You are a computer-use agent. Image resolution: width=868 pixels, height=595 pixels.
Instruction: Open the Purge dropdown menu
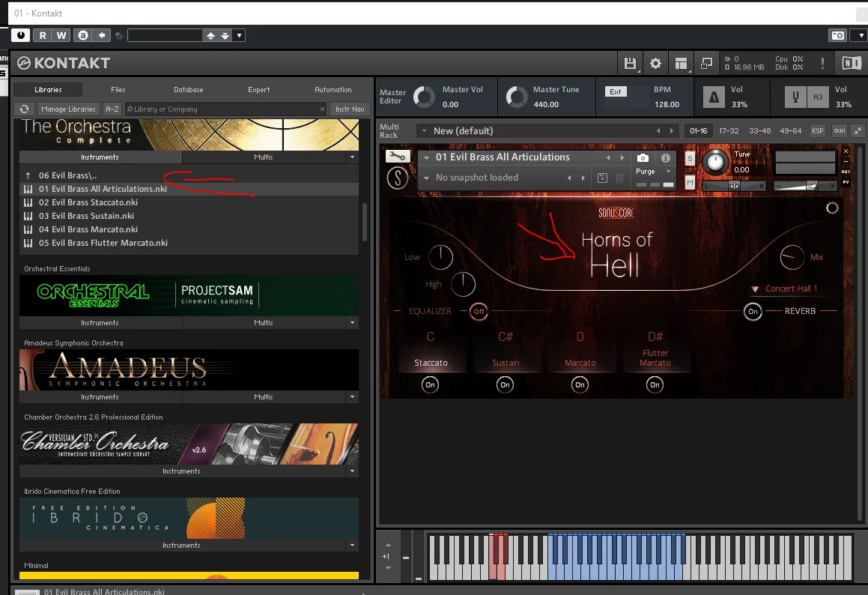click(654, 172)
